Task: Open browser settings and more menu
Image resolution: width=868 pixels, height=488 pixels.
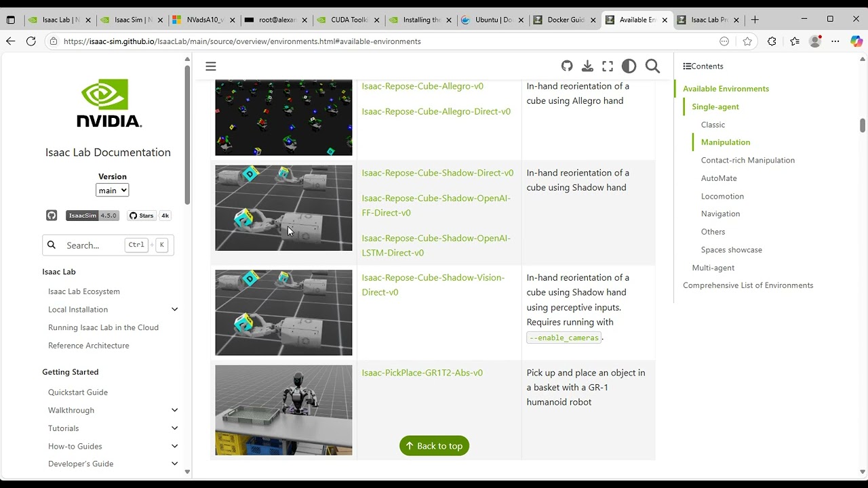Action: tap(835, 41)
